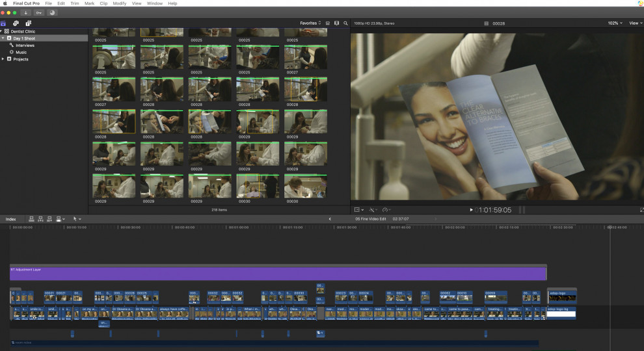
Task: Click the audio meters beside timecode
Action: point(522,210)
